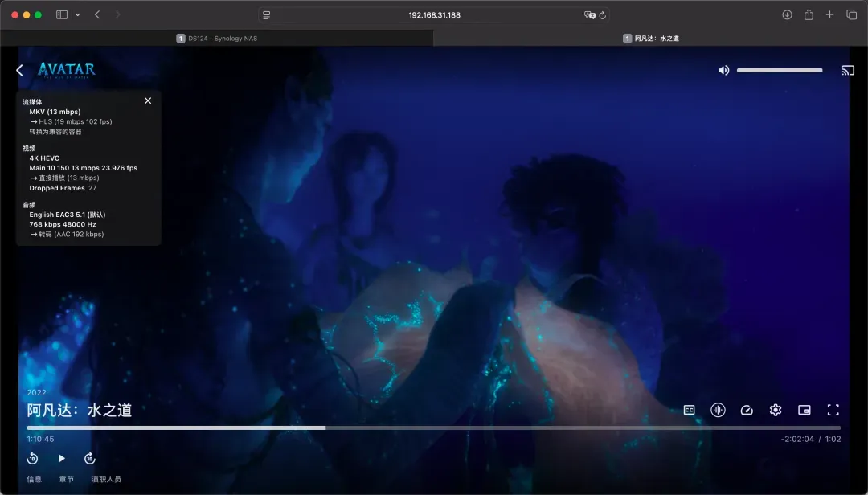Go back in Safari history
This screenshot has height=495, width=868.
pyautogui.click(x=97, y=15)
